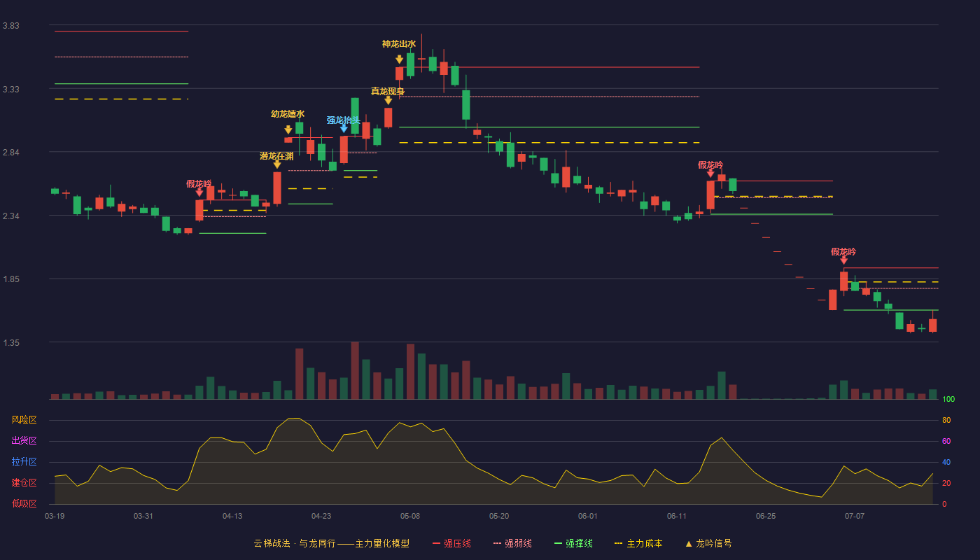
Task: Click the red 假龙吟 arrow after 06-11
Action: (x=711, y=174)
